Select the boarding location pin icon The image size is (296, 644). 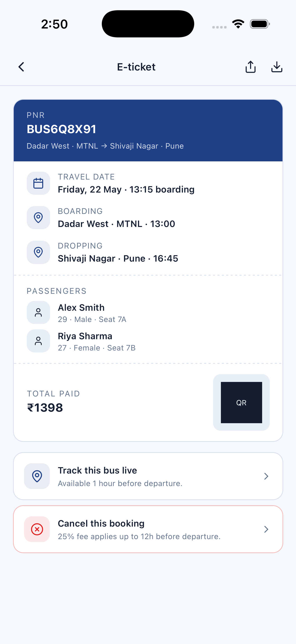pyautogui.click(x=38, y=218)
